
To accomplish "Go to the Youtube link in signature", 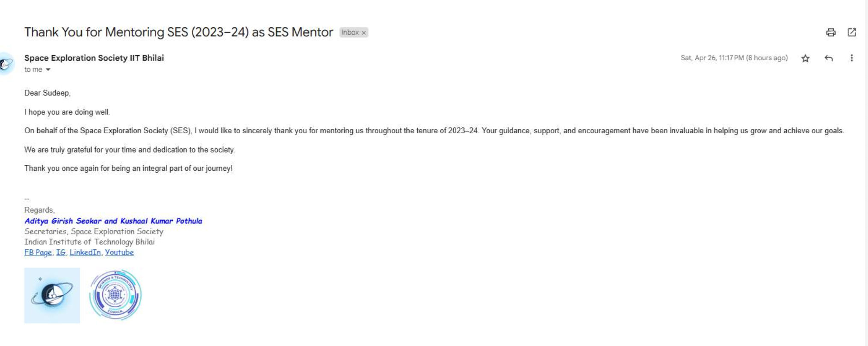I will 119,252.
